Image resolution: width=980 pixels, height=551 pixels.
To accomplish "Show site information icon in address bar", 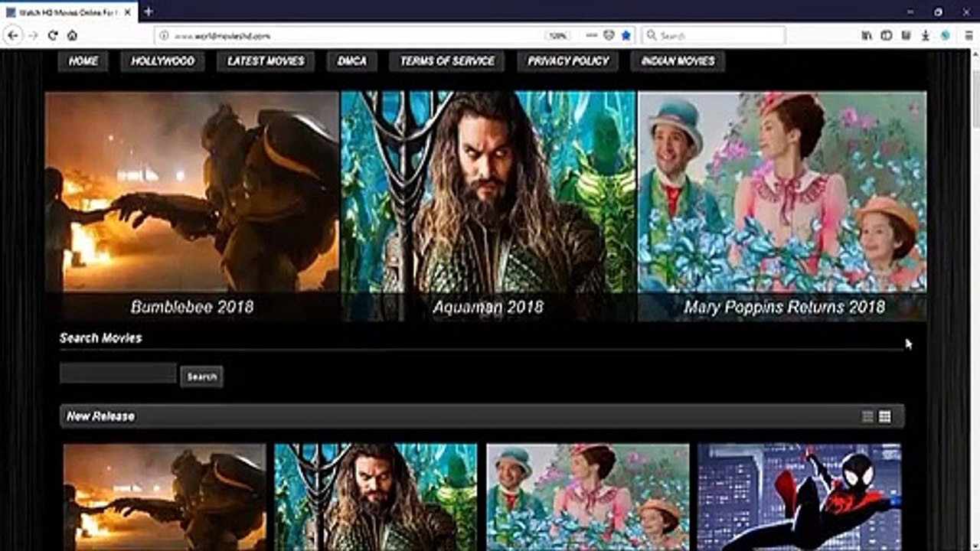I will [164, 35].
